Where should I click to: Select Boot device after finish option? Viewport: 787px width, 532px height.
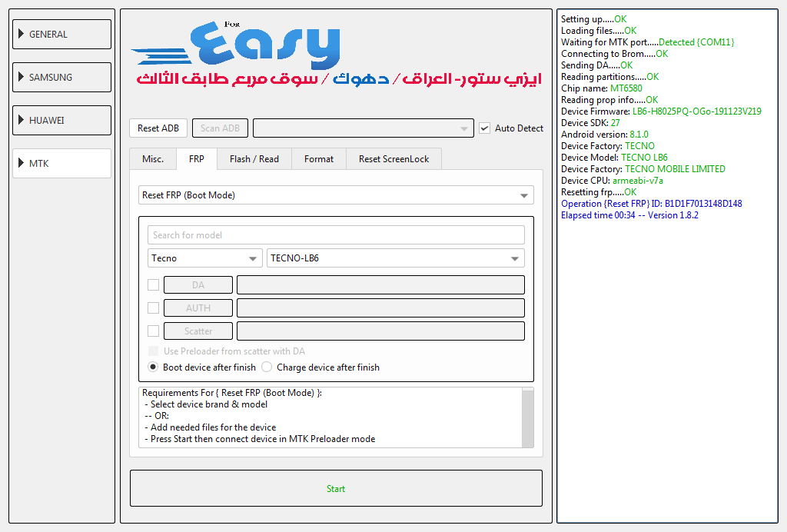click(153, 367)
